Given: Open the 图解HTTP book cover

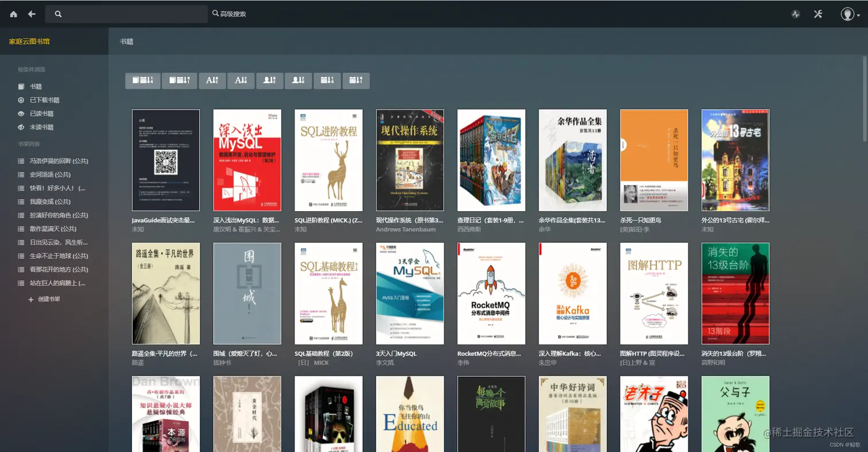Looking at the screenshot, I should pos(654,294).
